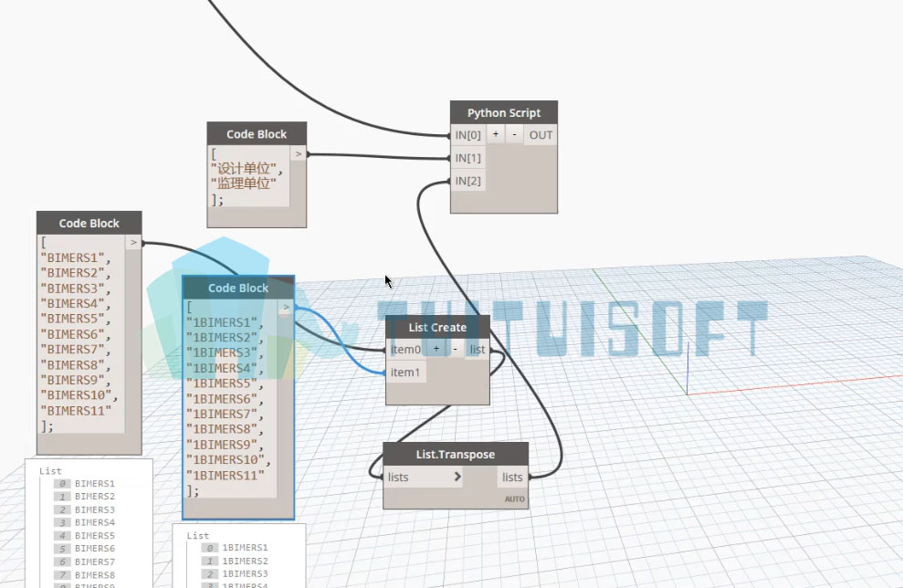This screenshot has width=903, height=588.
Task: Click "BIMERS11" line in leftmost Code Block
Action: 76,411
